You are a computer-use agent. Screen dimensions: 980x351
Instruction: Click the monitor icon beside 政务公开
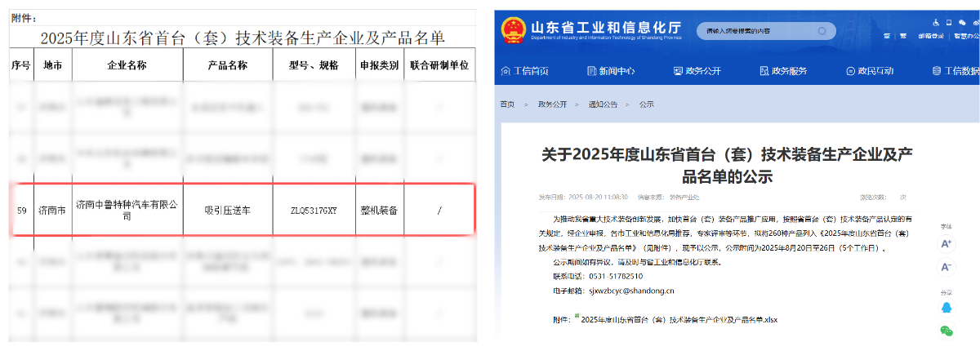point(677,71)
